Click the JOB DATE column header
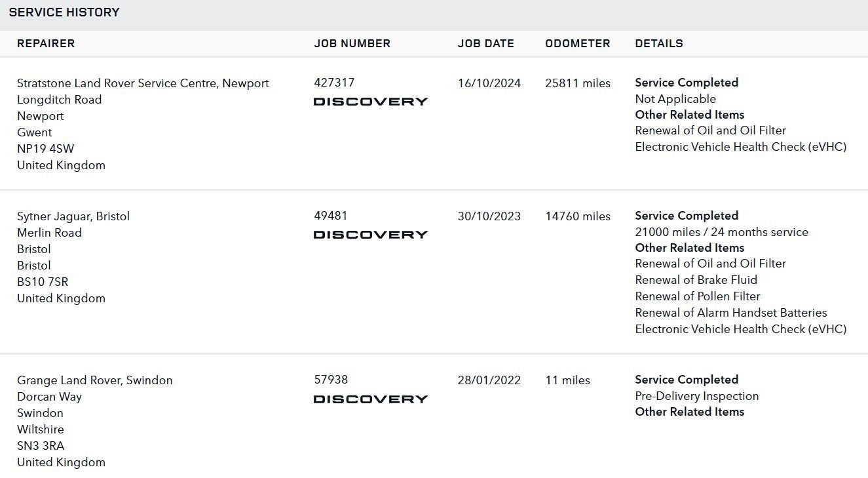The image size is (868, 478). pos(486,43)
